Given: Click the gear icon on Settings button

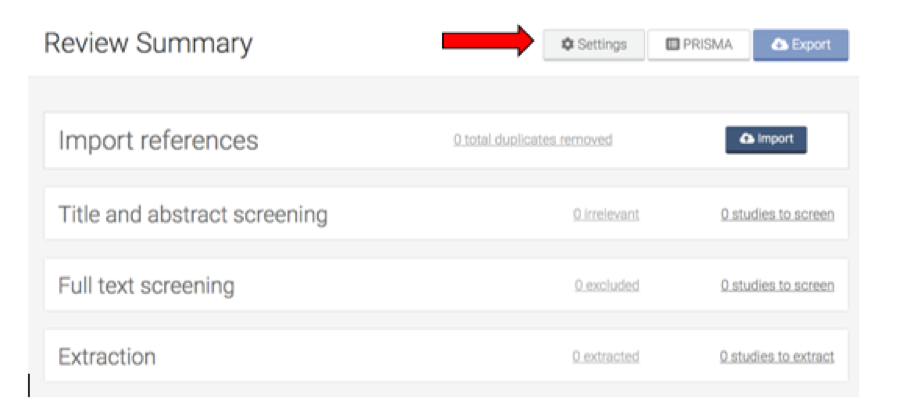Looking at the screenshot, I should (x=567, y=45).
